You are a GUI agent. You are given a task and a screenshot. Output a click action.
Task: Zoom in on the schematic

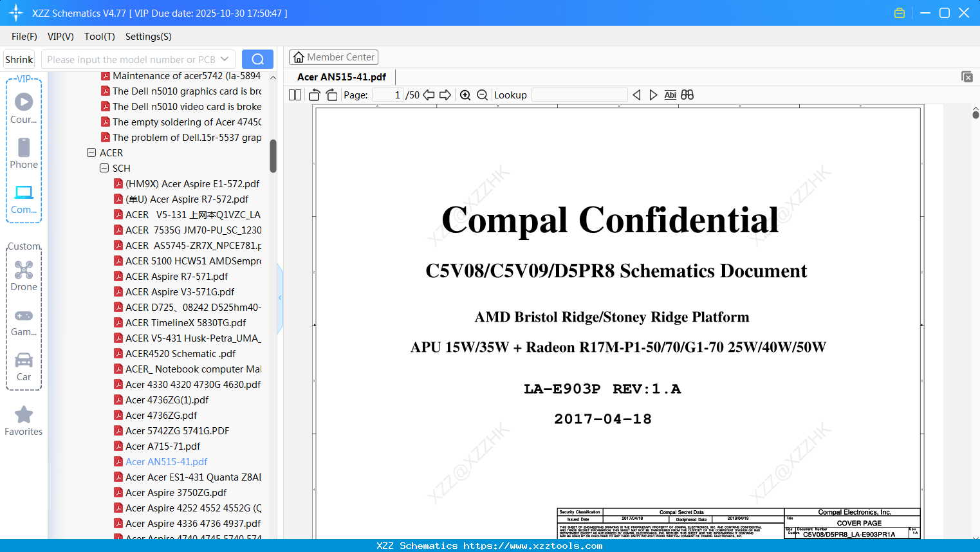click(465, 95)
